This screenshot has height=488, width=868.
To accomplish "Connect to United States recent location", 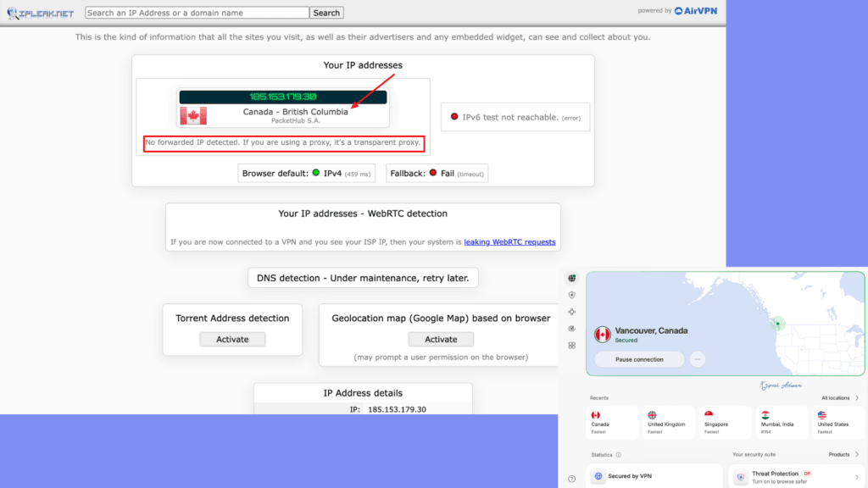I will [838, 423].
